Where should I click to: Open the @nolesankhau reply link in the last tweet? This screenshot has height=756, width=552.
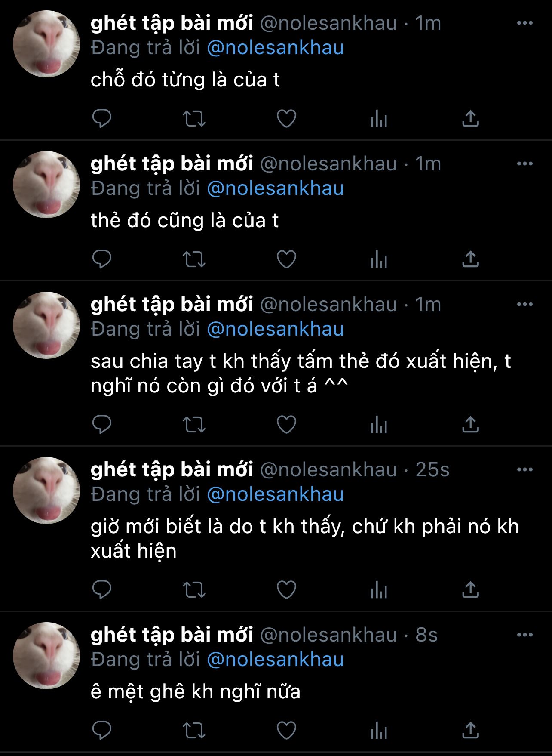(275, 660)
